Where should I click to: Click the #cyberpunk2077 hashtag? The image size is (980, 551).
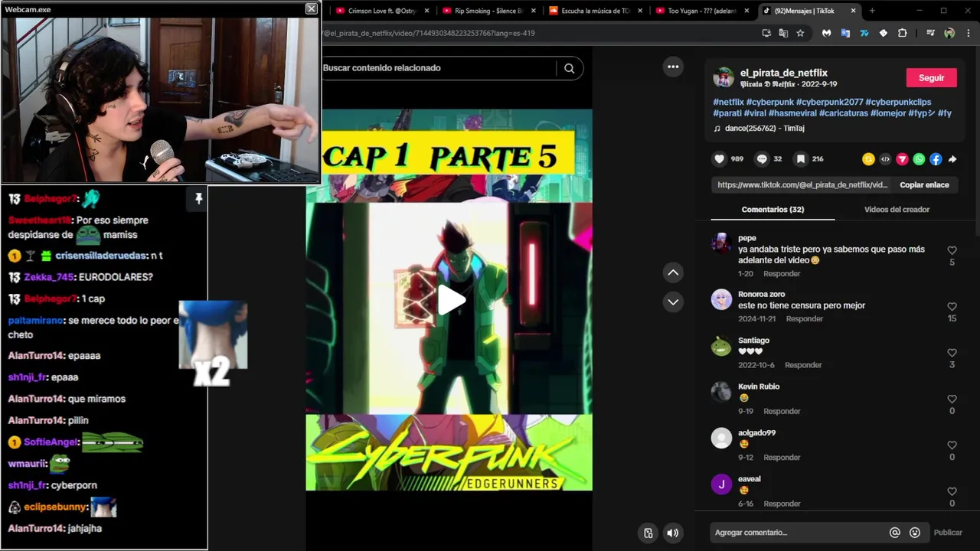tap(830, 102)
